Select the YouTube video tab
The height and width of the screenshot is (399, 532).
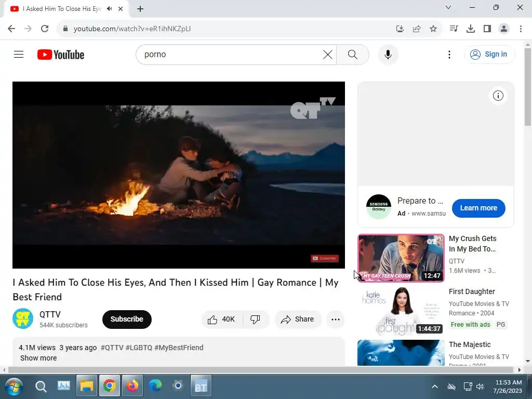pos(66,9)
